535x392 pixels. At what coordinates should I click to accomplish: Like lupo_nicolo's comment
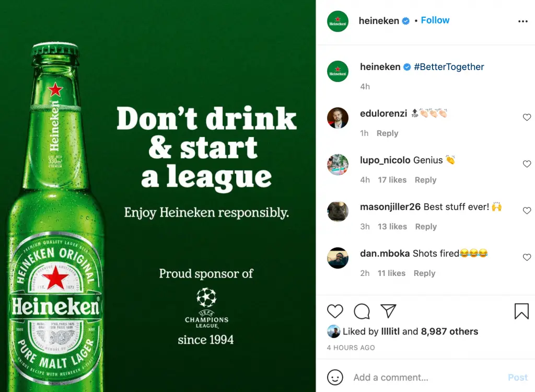[527, 164]
